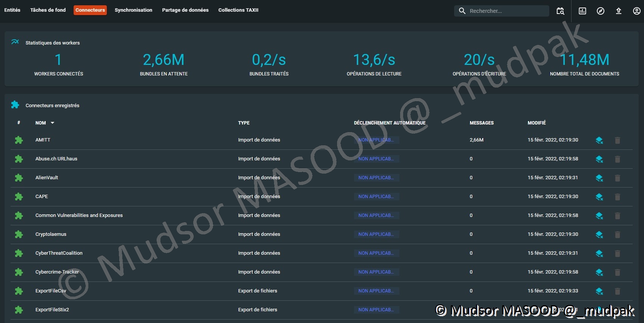The width and height of the screenshot is (644, 323).
Task: Switch to the Entités tab
Action: tap(12, 10)
